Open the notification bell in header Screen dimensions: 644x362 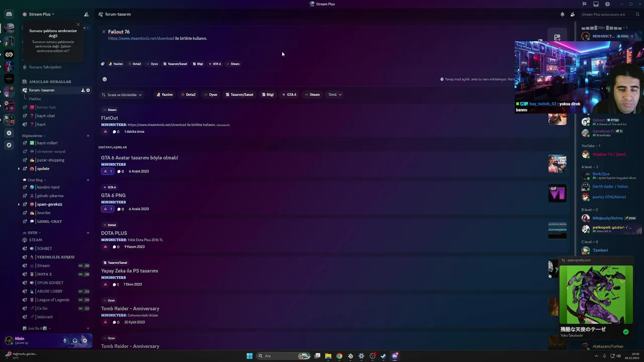click(562, 14)
